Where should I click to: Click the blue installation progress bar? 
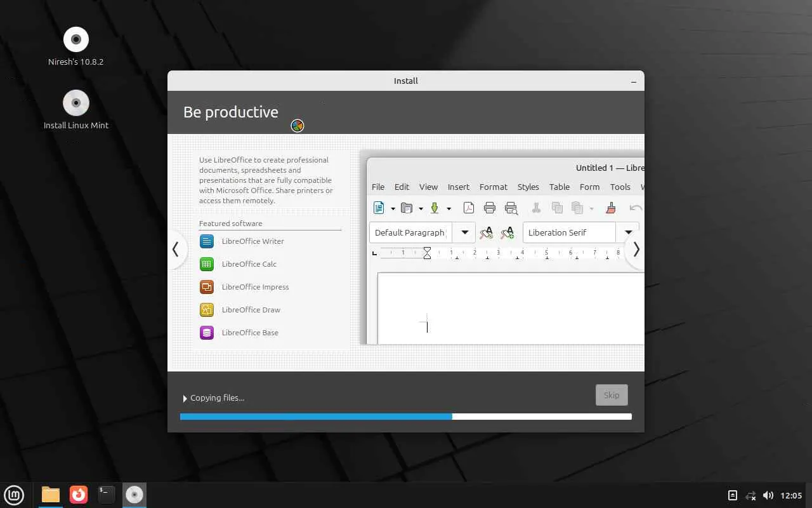[406, 417]
